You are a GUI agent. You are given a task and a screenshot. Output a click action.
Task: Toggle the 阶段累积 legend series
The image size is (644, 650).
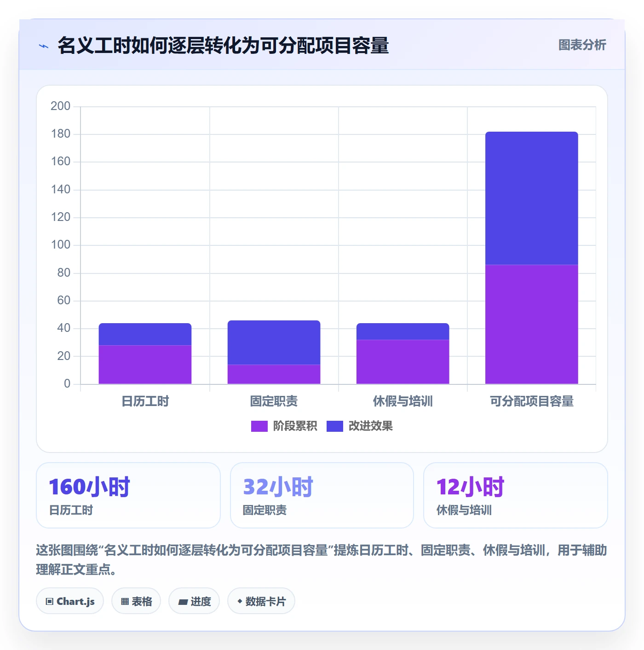pos(284,426)
